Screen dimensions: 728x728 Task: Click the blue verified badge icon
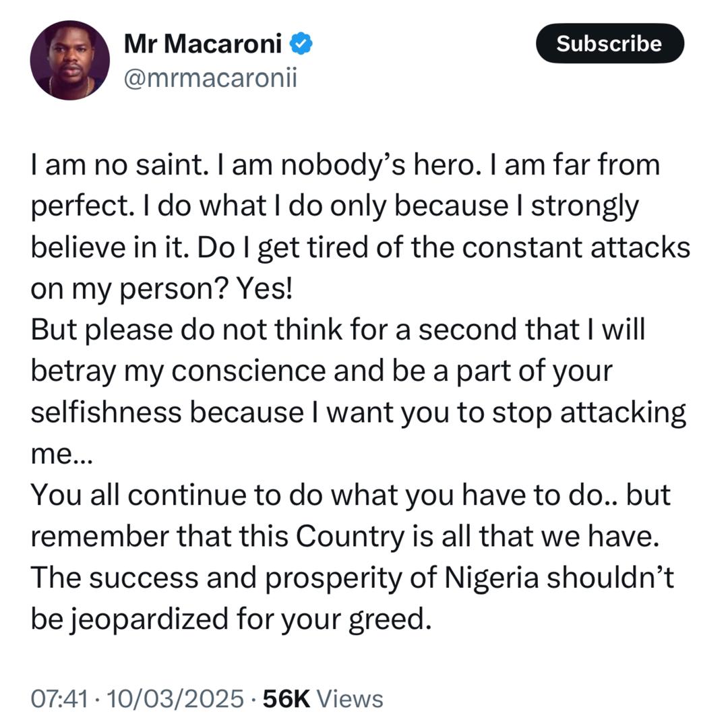[301, 45]
